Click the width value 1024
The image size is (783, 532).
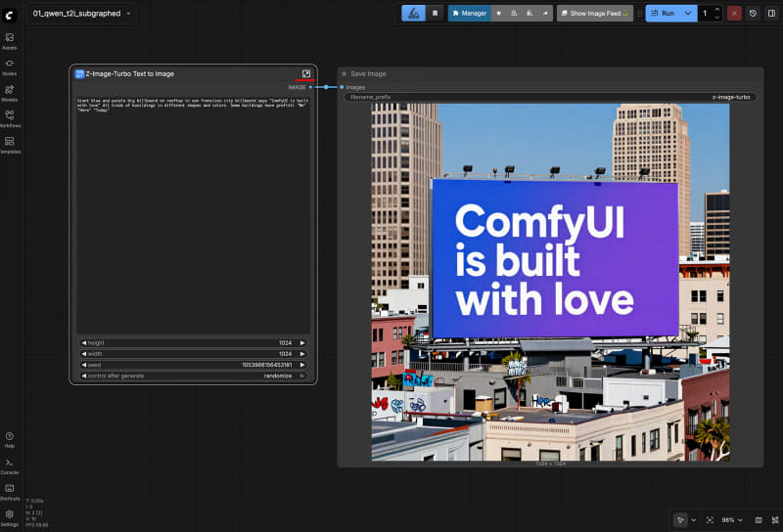285,354
